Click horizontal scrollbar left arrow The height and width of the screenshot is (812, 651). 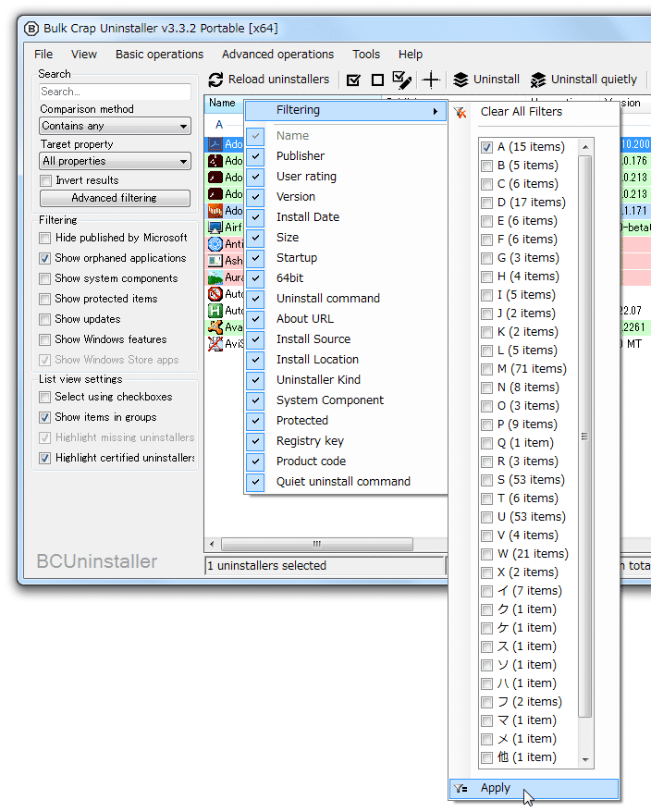pyautogui.click(x=212, y=545)
